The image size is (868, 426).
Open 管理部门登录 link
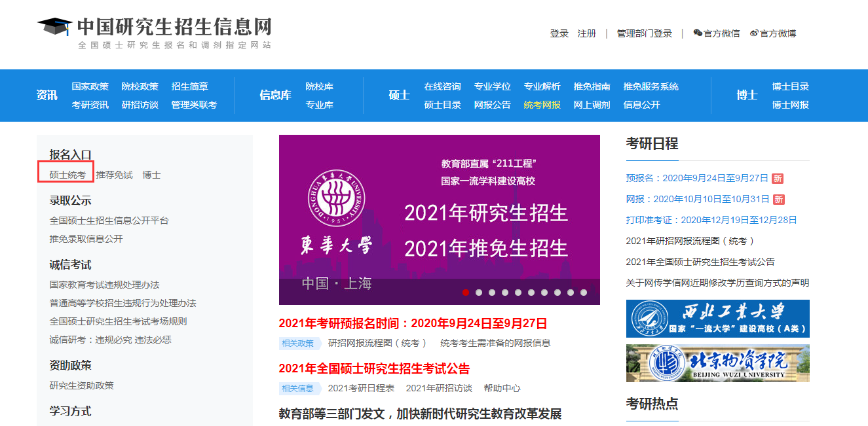645,33
